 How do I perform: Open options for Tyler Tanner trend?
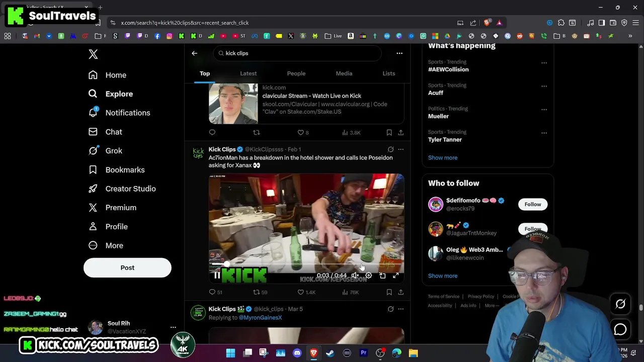tap(544, 133)
